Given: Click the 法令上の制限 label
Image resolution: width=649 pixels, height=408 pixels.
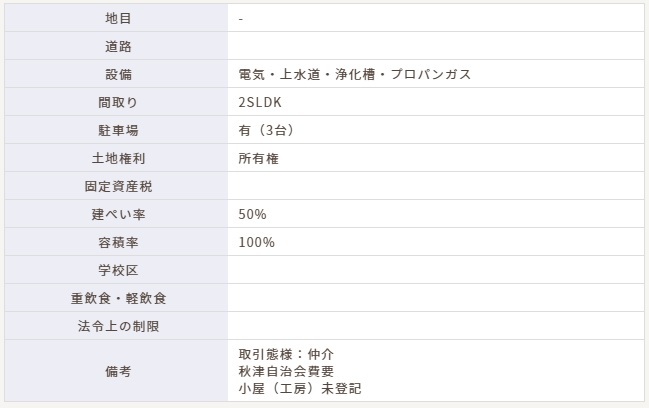Looking at the screenshot, I should pos(118,326).
